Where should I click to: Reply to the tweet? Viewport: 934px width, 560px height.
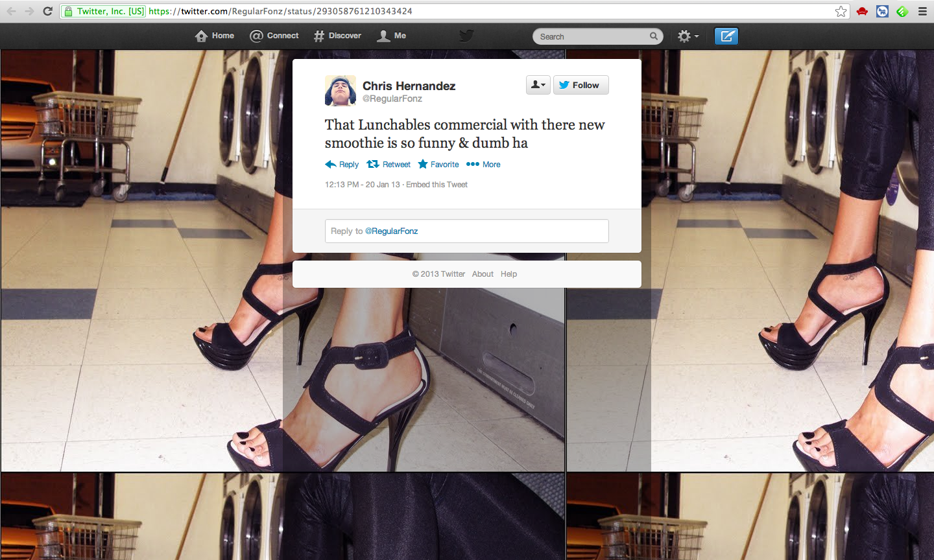click(342, 165)
